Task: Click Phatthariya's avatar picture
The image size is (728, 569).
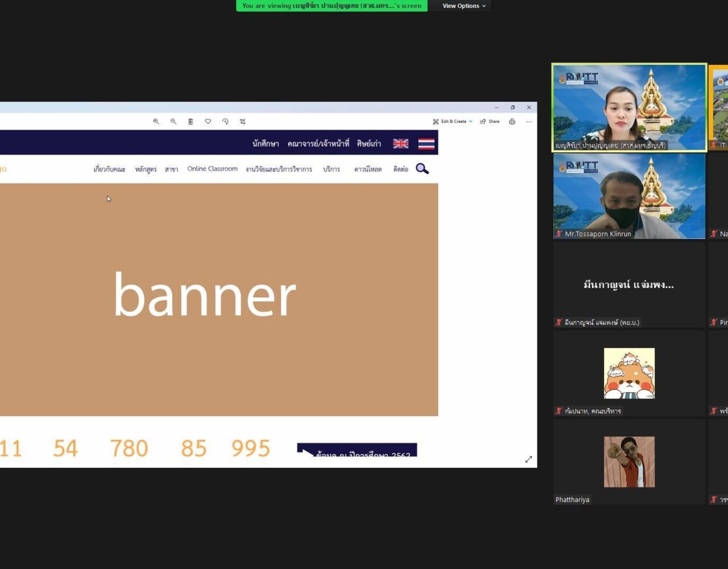Action: (x=629, y=462)
